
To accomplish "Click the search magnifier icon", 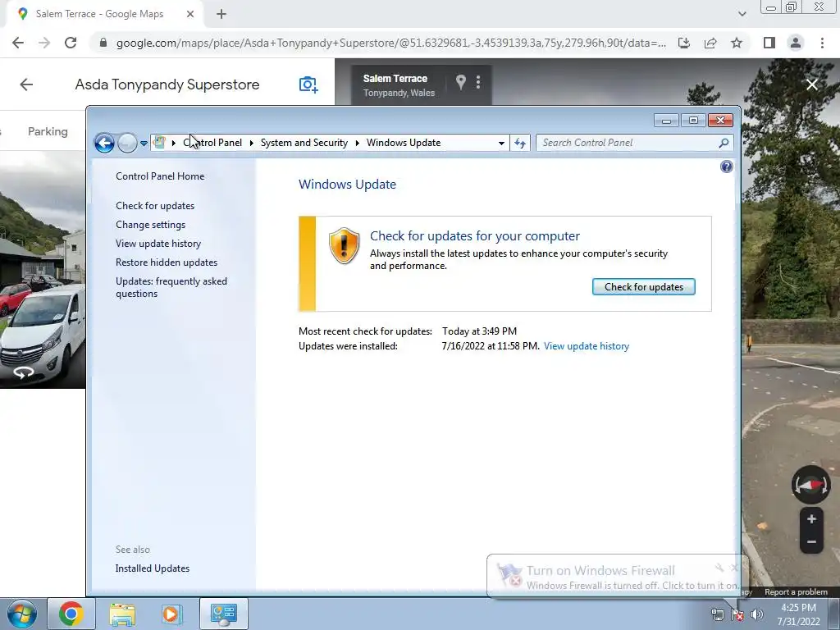I will [x=724, y=143].
